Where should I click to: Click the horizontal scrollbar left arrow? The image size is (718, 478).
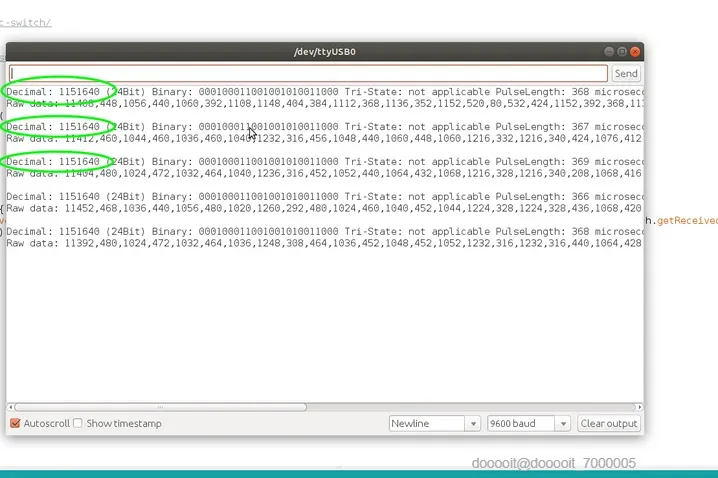10,407
